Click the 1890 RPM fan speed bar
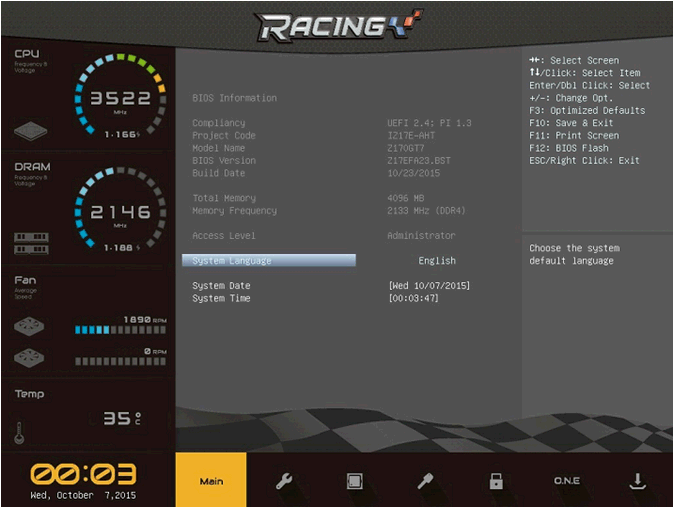674x508 pixels. [120, 330]
